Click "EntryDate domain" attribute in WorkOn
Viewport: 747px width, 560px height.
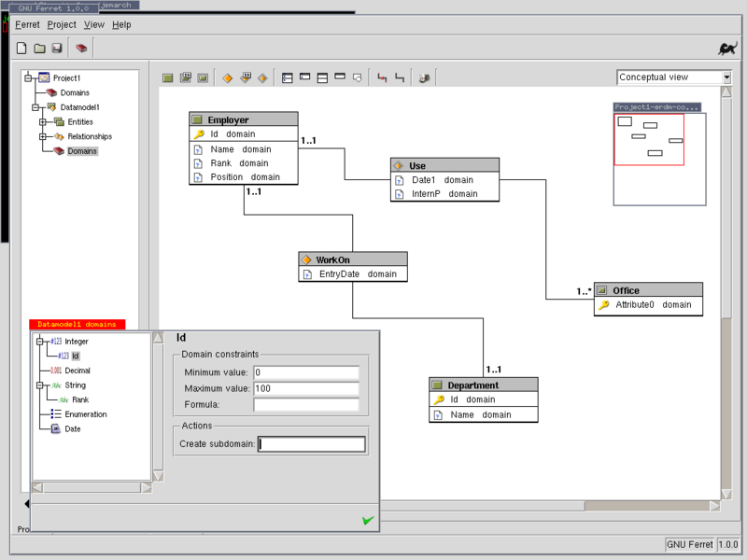tap(358, 274)
